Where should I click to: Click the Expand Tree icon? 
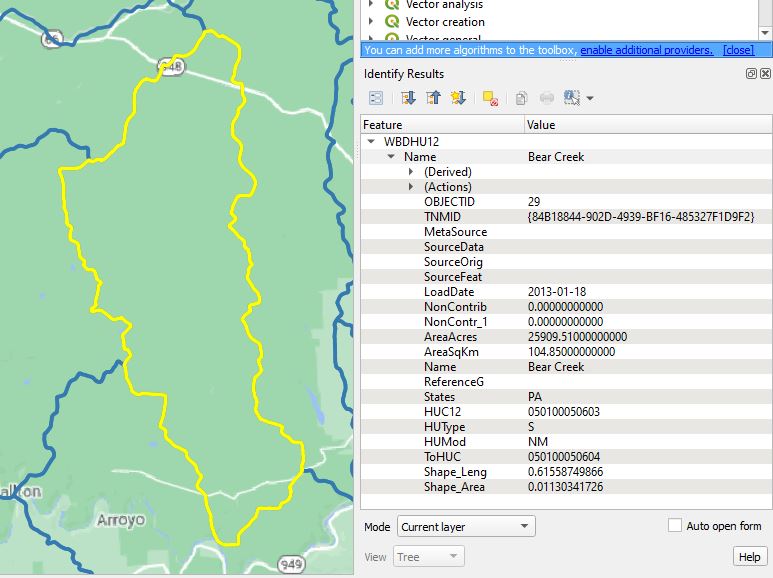coord(408,98)
